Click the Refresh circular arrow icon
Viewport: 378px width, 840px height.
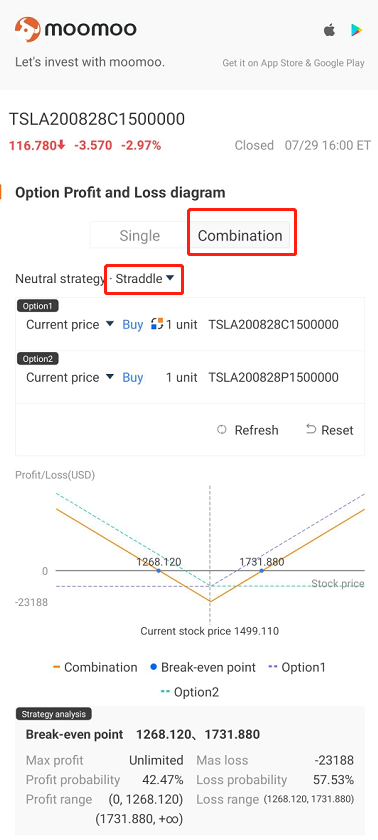click(x=222, y=430)
